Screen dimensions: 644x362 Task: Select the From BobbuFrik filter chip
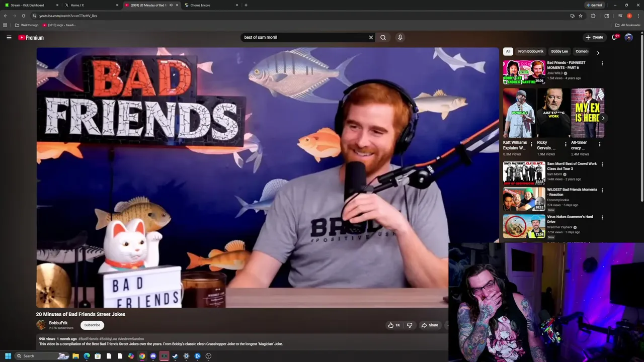point(530,51)
